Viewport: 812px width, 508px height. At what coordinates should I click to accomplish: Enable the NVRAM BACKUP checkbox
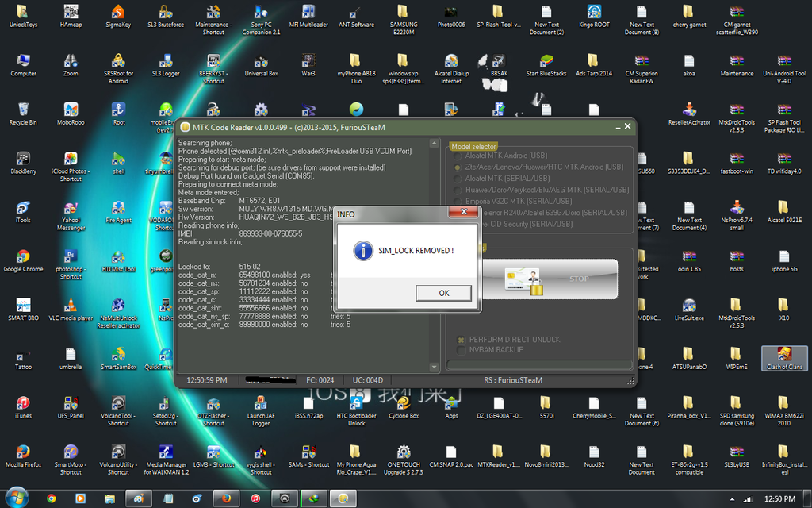point(460,350)
